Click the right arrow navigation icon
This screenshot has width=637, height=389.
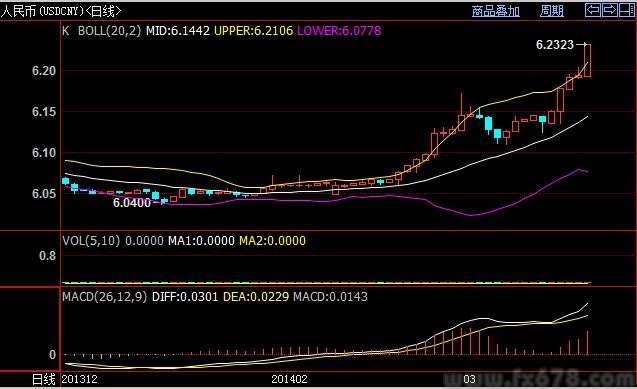click(610, 10)
